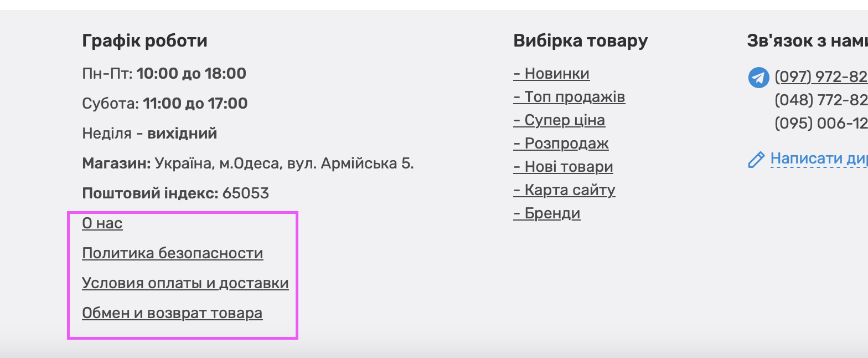Viewport: 868px width, 358px height.
Task: Open Карта сайту link
Action: click(x=564, y=190)
